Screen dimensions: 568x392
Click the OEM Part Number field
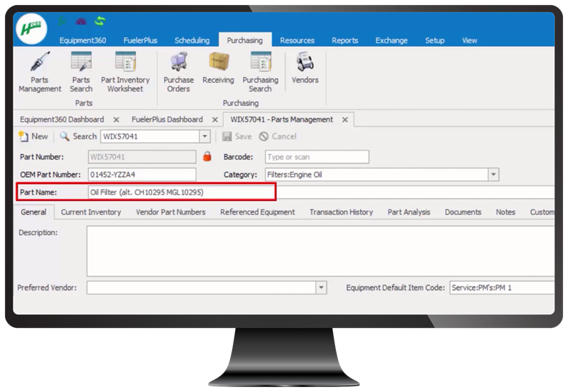point(142,175)
